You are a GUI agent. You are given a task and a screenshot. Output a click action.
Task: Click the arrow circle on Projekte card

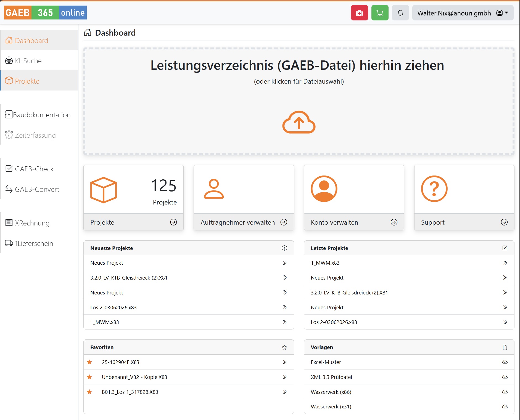173,222
